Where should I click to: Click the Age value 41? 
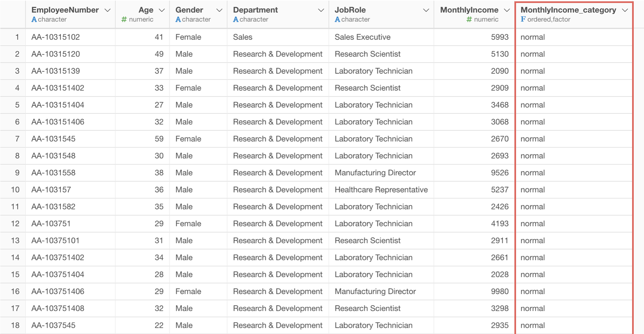click(x=159, y=37)
